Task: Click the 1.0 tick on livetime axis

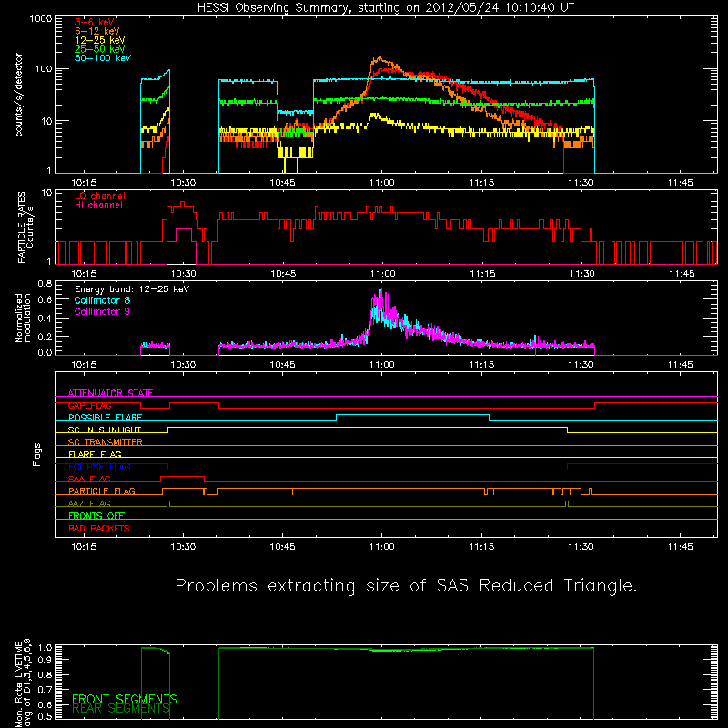Action: point(46,648)
